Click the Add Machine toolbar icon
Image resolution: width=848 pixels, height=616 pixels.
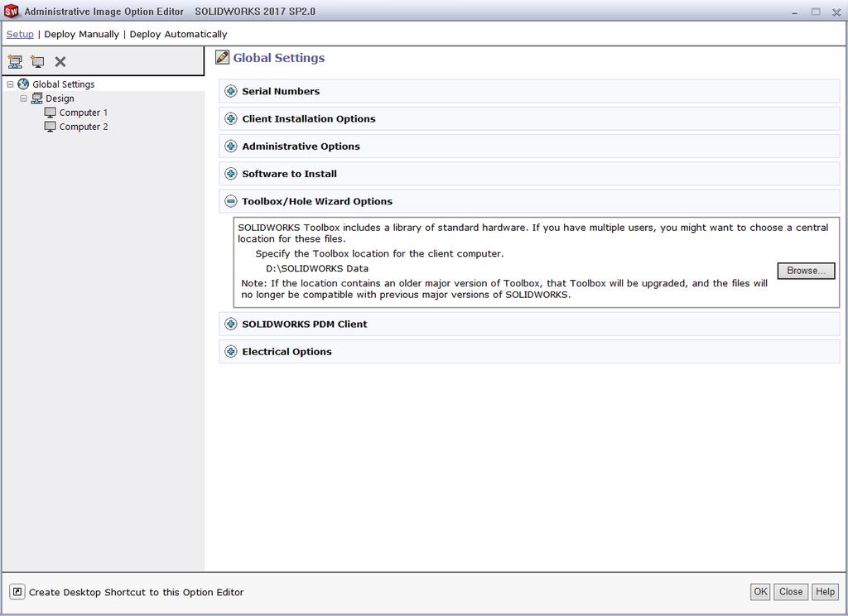click(x=37, y=61)
